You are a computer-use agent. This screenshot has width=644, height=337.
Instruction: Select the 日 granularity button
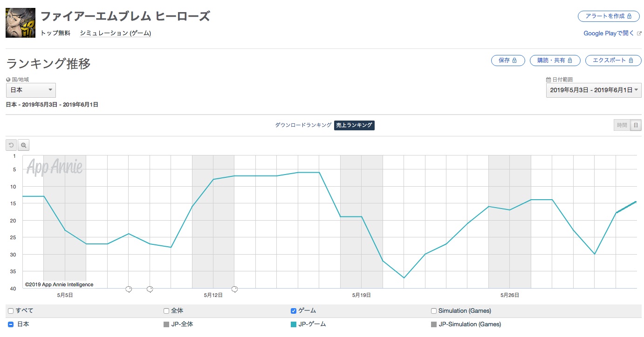636,125
